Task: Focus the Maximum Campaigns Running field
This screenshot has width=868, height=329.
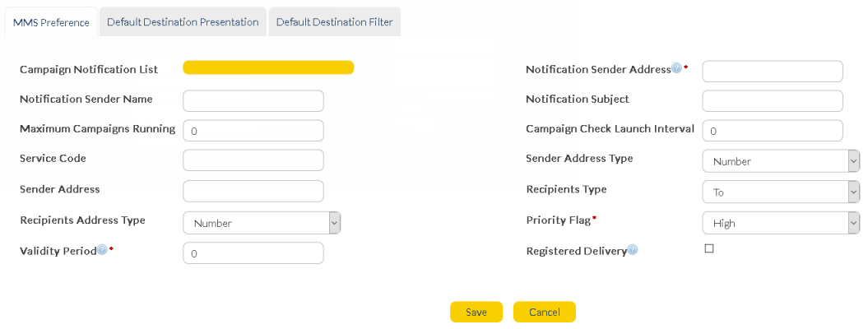Action: pos(253,131)
